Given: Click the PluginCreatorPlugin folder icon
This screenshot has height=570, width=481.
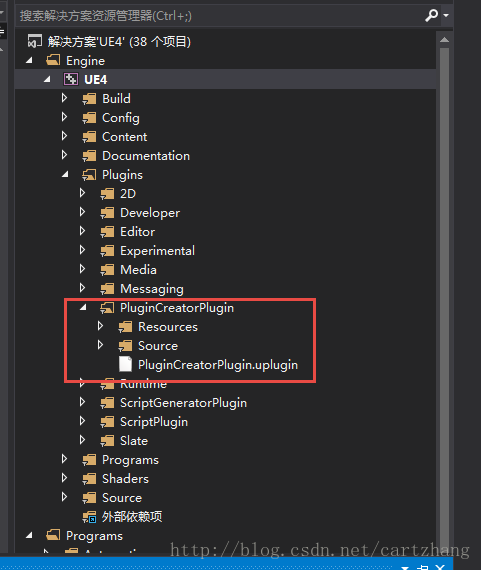Looking at the screenshot, I should (108, 308).
